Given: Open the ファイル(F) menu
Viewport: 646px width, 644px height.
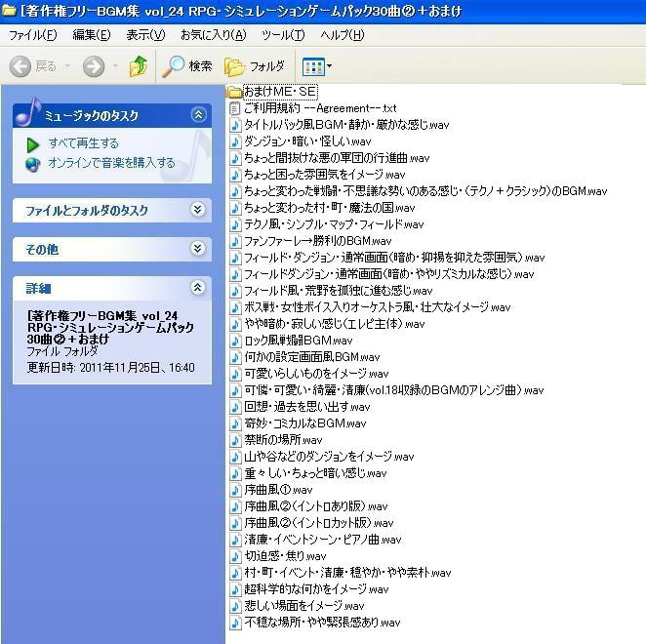Looking at the screenshot, I should pos(33,35).
